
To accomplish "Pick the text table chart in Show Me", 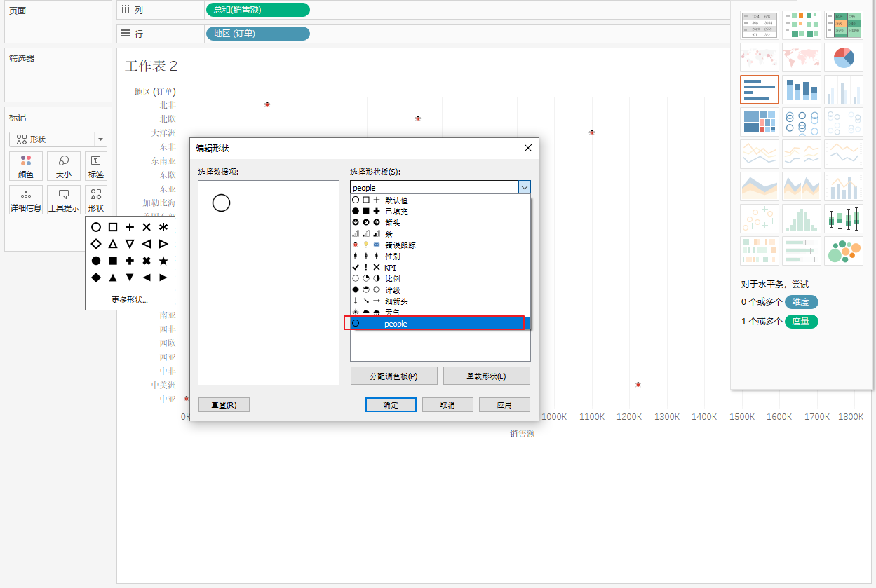I will [x=760, y=25].
